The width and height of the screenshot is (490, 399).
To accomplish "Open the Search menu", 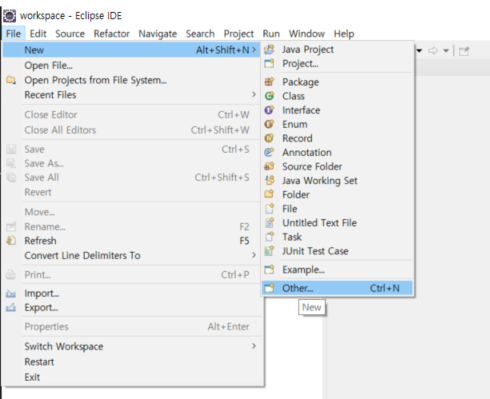I will (200, 34).
